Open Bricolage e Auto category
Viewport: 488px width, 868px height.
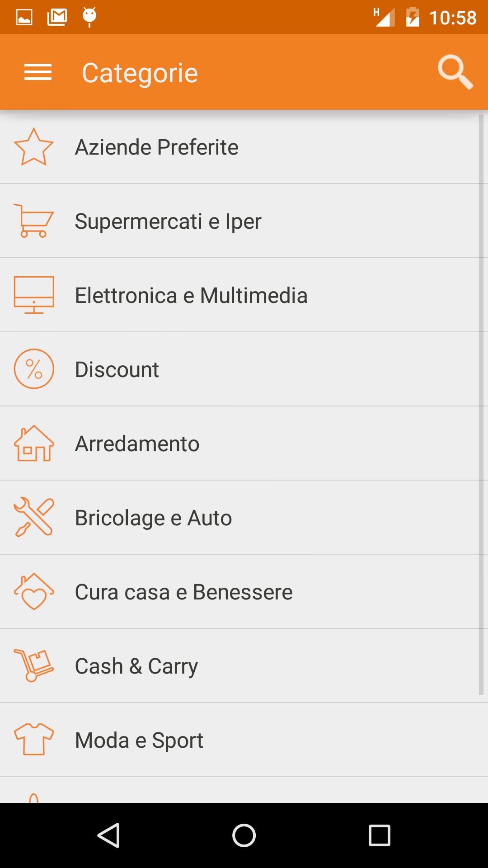[x=154, y=518]
